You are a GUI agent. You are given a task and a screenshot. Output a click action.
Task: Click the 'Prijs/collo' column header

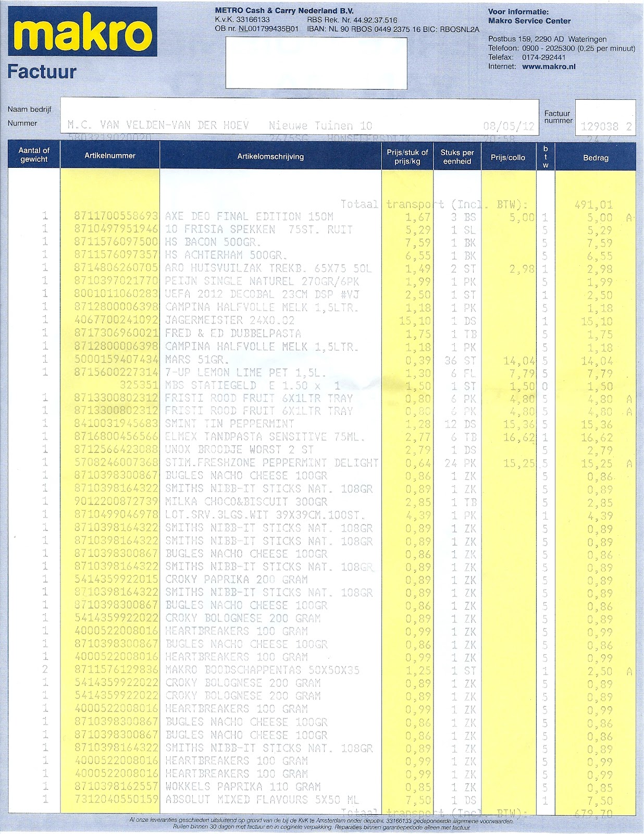click(x=508, y=157)
